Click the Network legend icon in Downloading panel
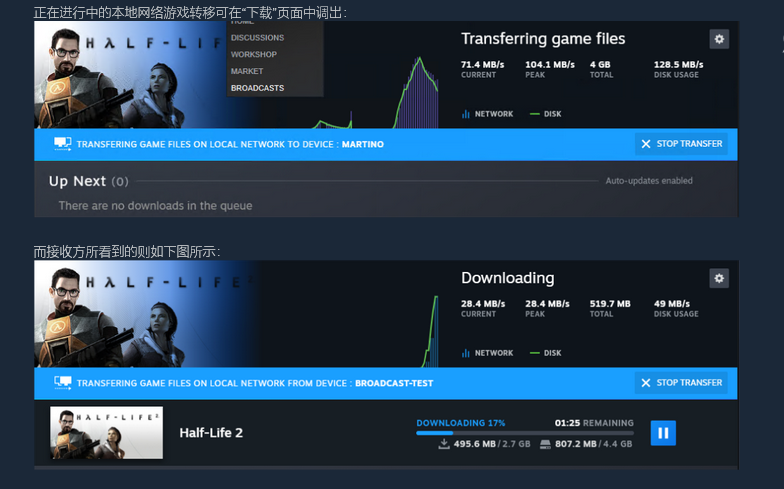The image size is (784, 489). tap(466, 353)
